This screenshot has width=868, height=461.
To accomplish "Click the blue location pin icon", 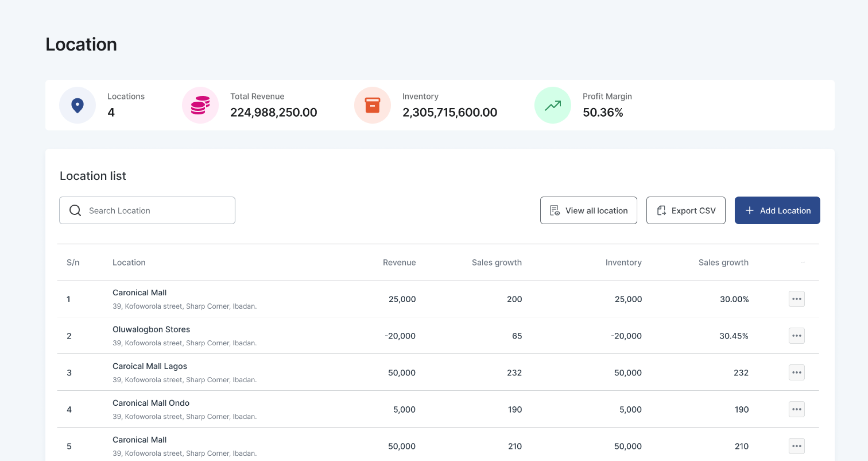I will click(77, 105).
